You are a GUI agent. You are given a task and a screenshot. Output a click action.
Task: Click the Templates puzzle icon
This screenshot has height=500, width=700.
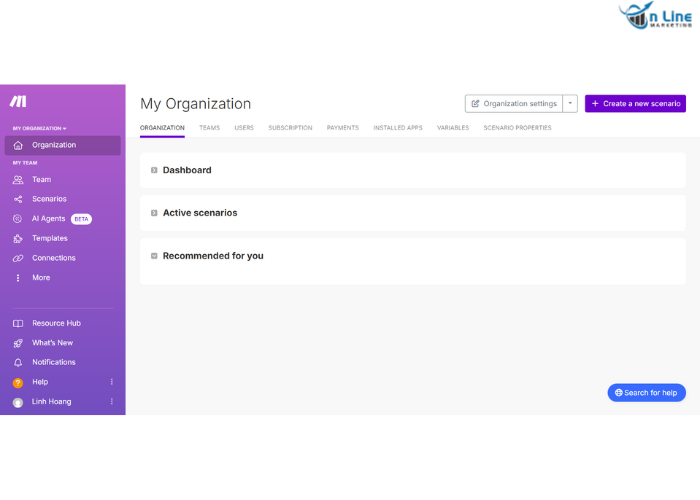point(18,238)
